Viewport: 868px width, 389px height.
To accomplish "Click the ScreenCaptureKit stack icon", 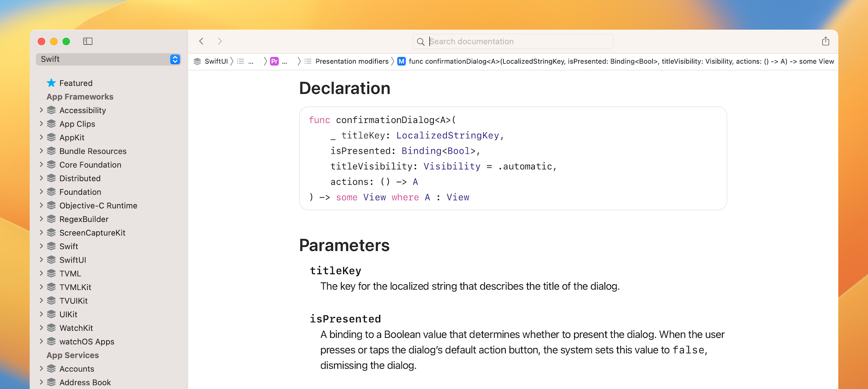I will (x=52, y=232).
